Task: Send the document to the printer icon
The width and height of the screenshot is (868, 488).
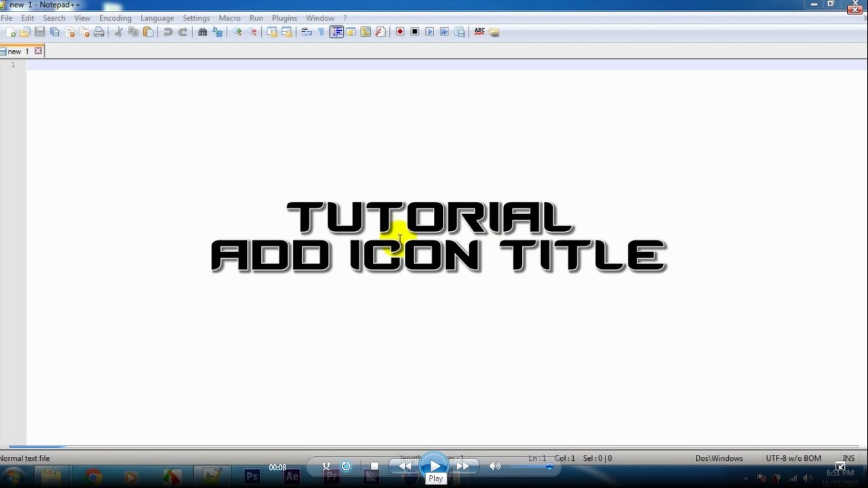Action: click(99, 32)
